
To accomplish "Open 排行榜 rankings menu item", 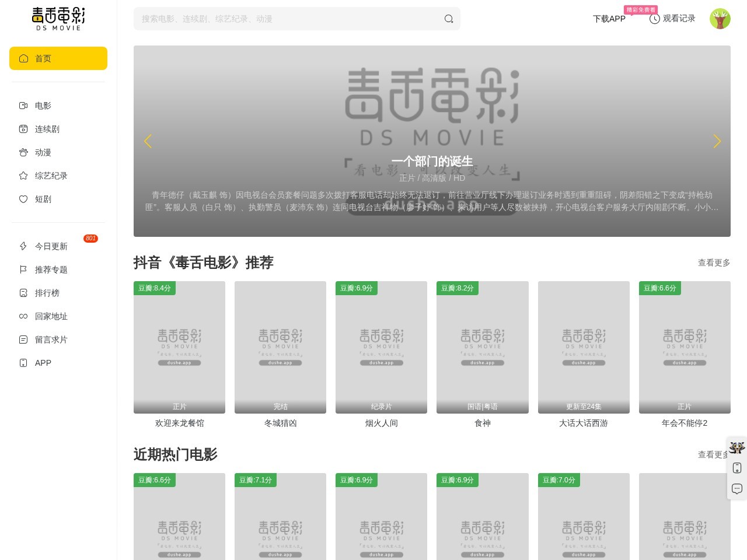I will coord(58,293).
